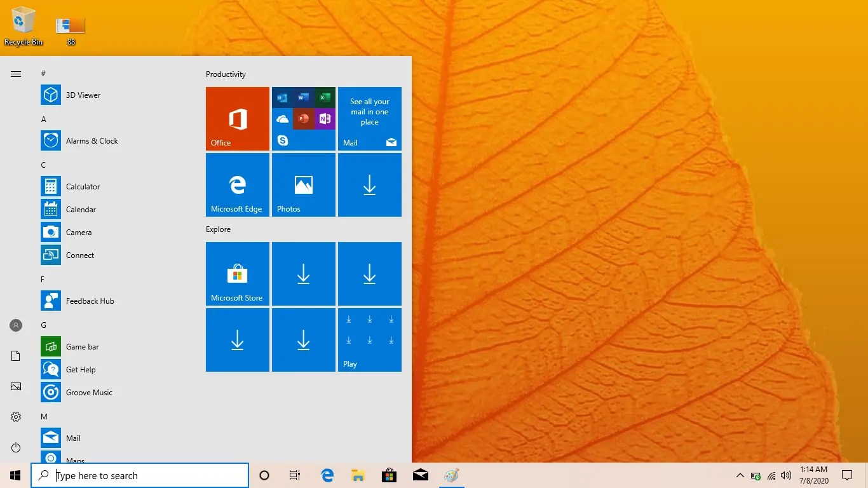
Task: Expand the Start menu hamburger button
Action: (16, 74)
